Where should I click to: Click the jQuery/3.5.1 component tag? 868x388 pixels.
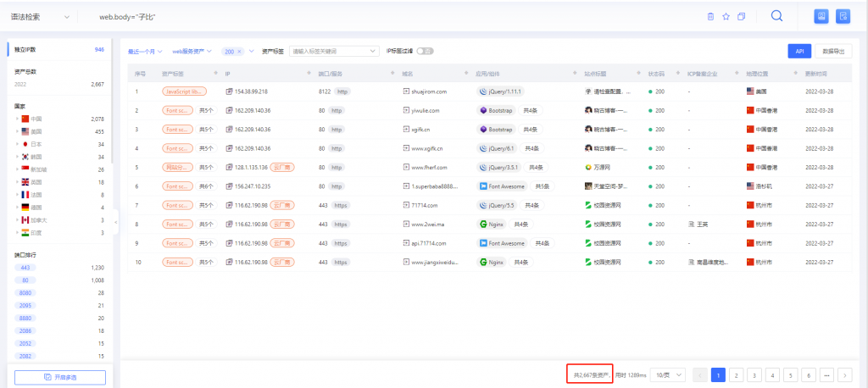point(498,167)
